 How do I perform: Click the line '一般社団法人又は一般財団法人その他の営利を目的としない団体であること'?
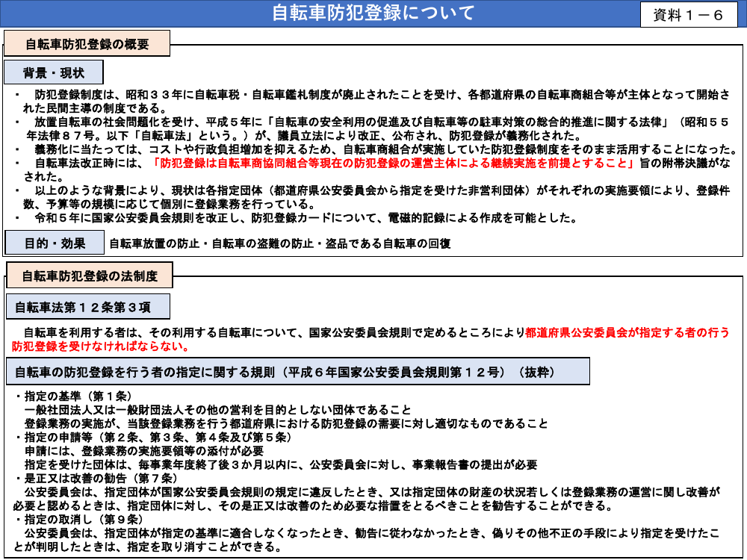pyautogui.click(x=217, y=410)
